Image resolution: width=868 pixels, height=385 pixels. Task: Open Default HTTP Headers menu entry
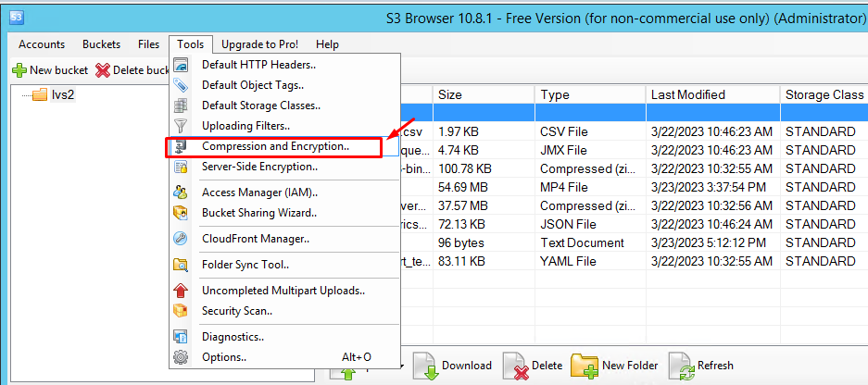click(x=284, y=65)
